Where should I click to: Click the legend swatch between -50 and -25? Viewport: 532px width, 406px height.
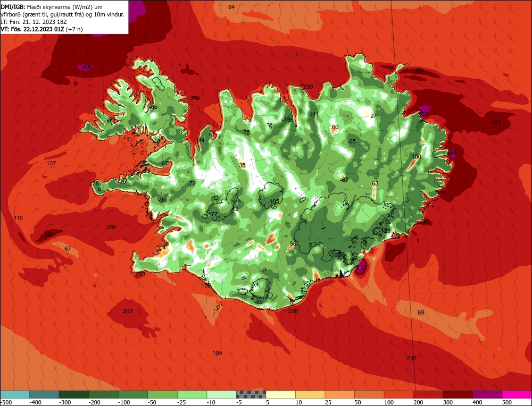point(162,394)
